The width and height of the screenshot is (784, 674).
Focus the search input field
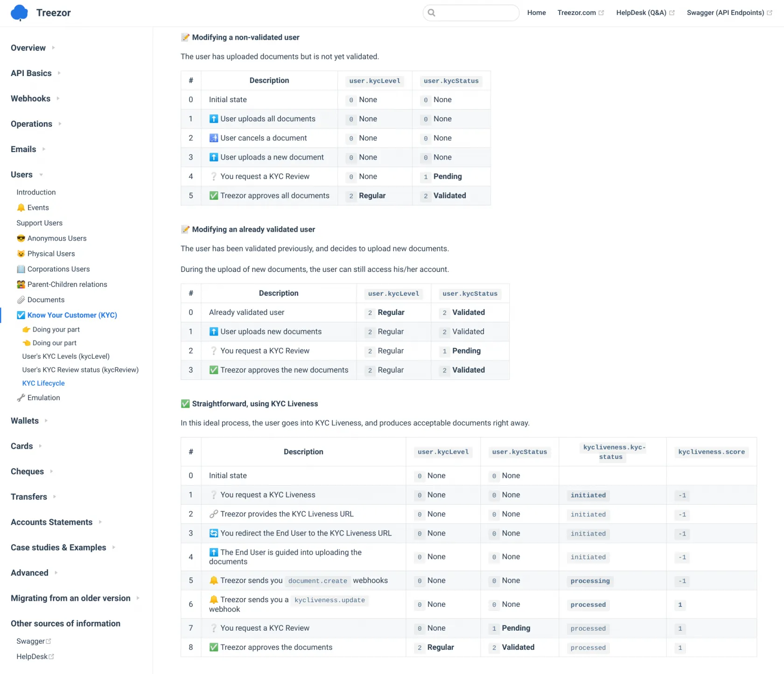tap(476, 13)
